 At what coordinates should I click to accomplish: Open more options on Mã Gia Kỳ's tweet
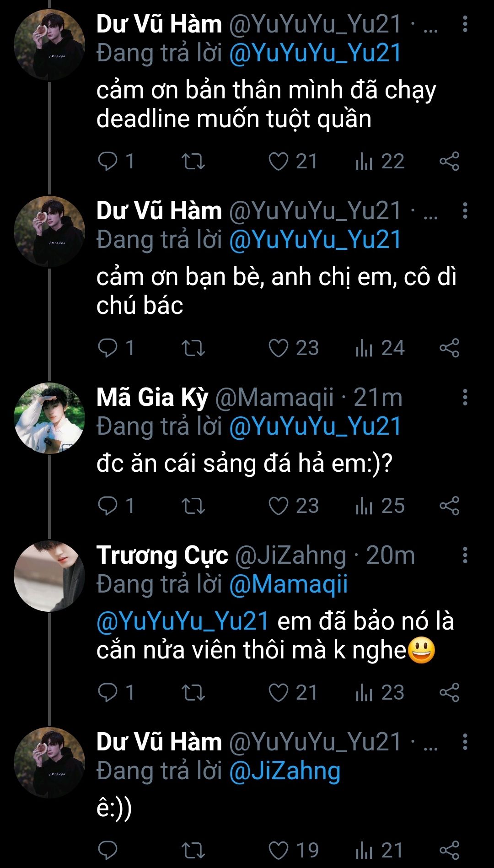(x=465, y=397)
